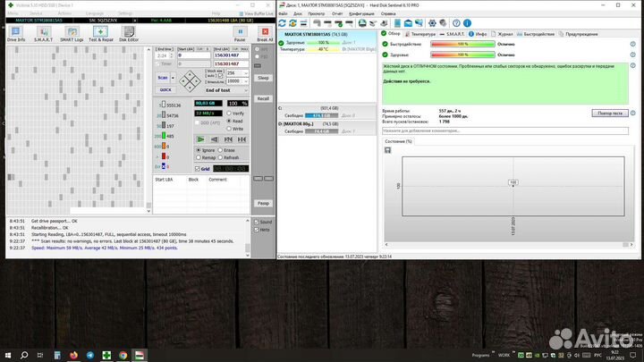644x362 pixels.
Task: Open Firefox from the taskbar
Action: coord(73,355)
